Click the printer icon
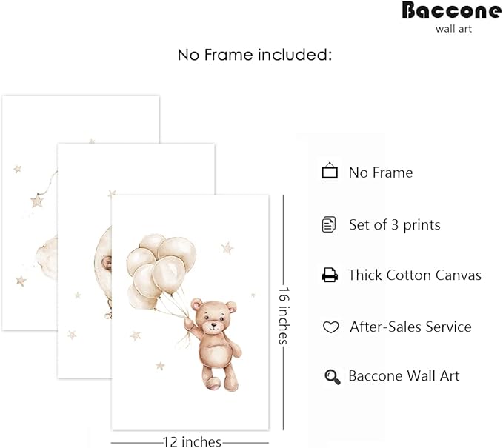This screenshot has width=503, height=448. tap(330, 275)
